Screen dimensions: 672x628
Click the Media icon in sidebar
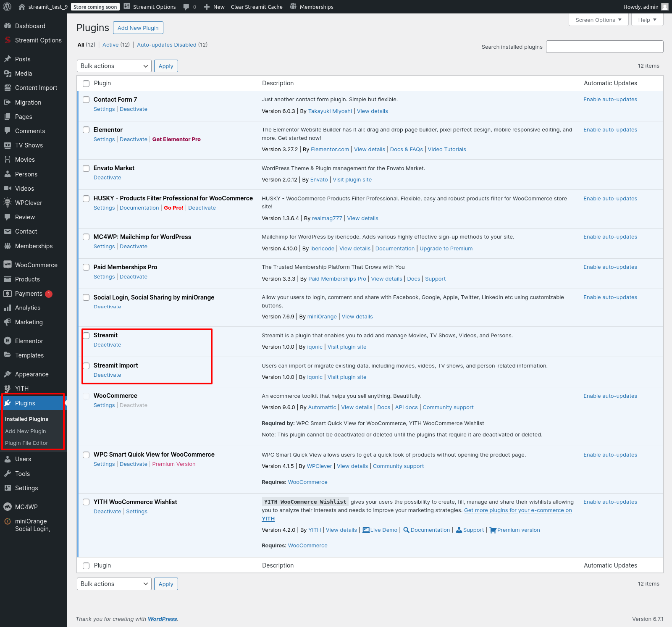(8, 74)
